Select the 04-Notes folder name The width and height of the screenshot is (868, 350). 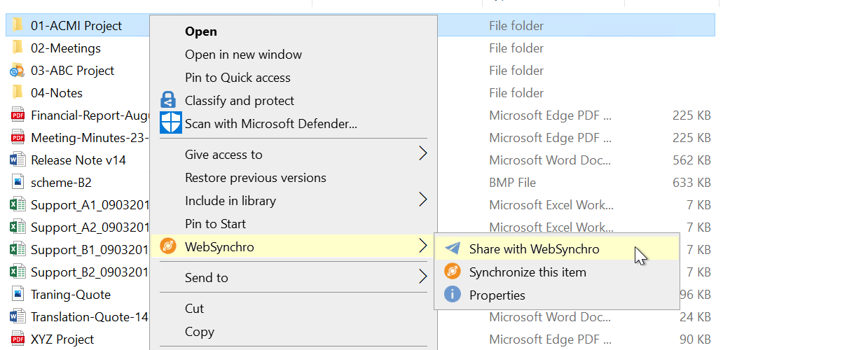tap(57, 92)
